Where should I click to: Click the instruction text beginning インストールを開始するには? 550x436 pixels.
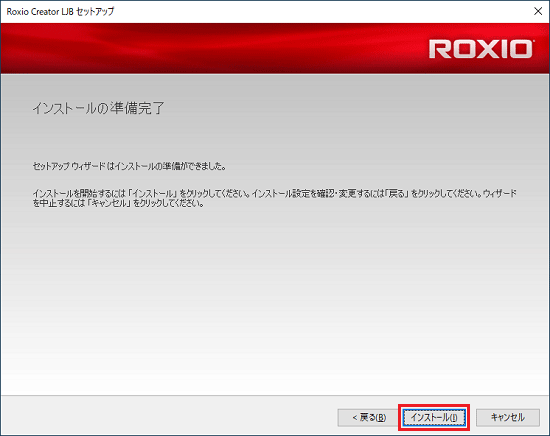click(x=274, y=198)
